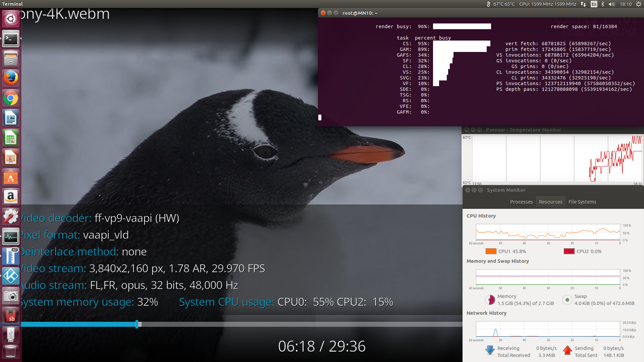Switch to the Processes tab
Viewport: 644px width, 362px height.
(521, 202)
